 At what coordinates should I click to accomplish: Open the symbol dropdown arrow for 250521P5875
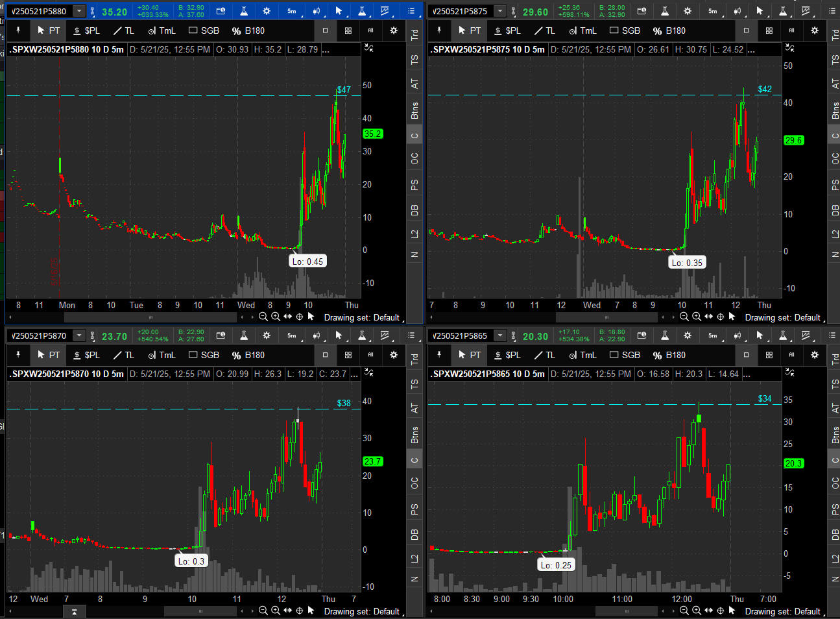[500, 11]
